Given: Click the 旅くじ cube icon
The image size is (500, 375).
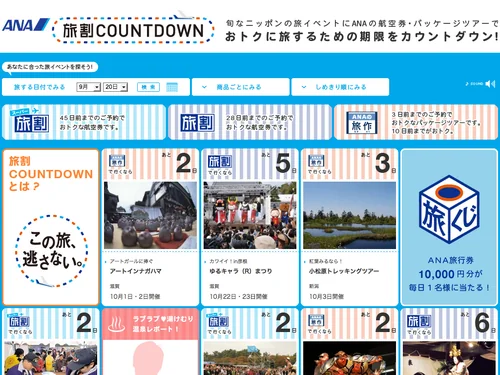Looking at the screenshot, I should 449,209.
